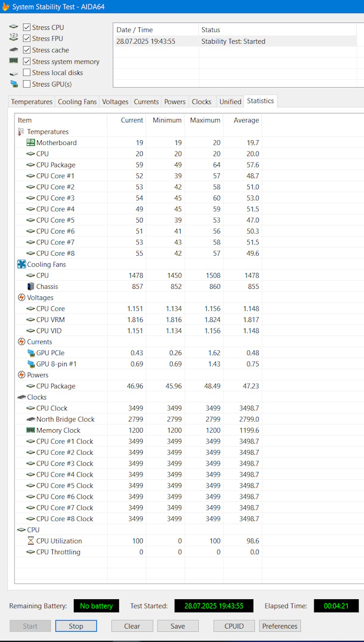Uncheck the Stress CPU checkbox
This screenshot has height=642, width=364.
click(27, 27)
